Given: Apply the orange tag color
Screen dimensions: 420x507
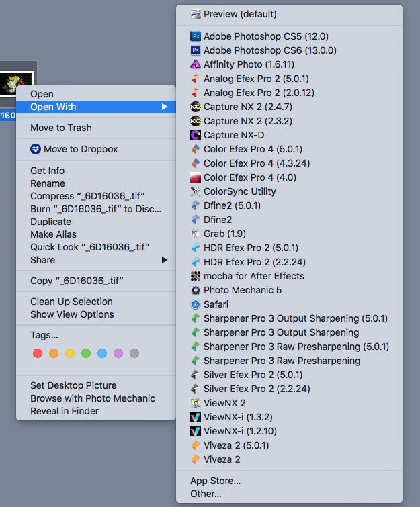Looking at the screenshot, I should pos(54,353).
